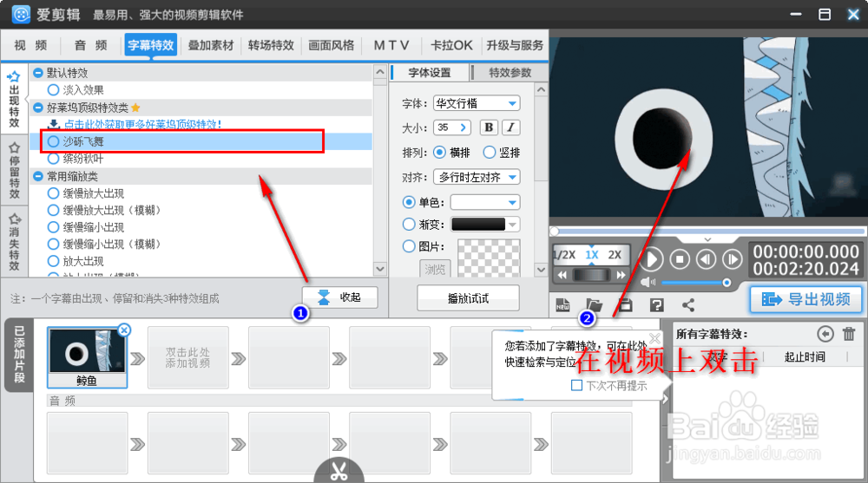Check the 下次不再提示 box
The height and width of the screenshot is (483, 868).
coord(577,385)
